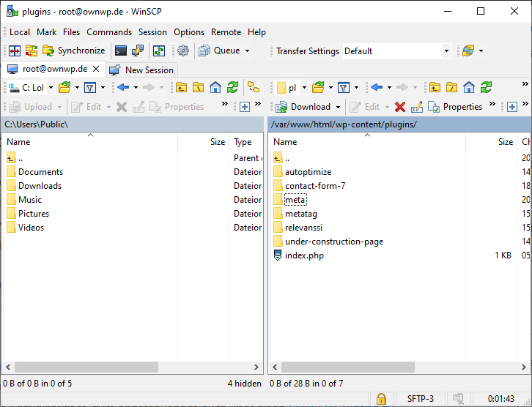The width and height of the screenshot is (532, 407).
Task: Open the New Session tab
Action: 141,70
